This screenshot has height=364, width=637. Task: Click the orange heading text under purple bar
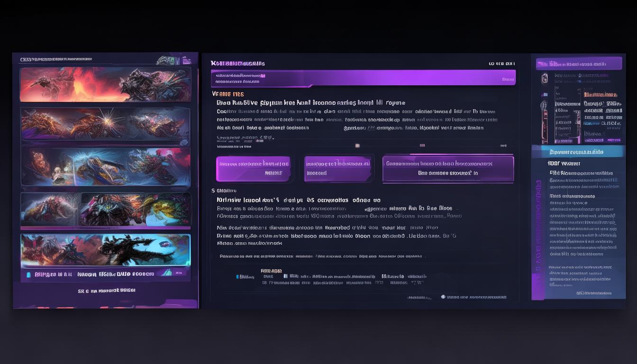point(228,94)
